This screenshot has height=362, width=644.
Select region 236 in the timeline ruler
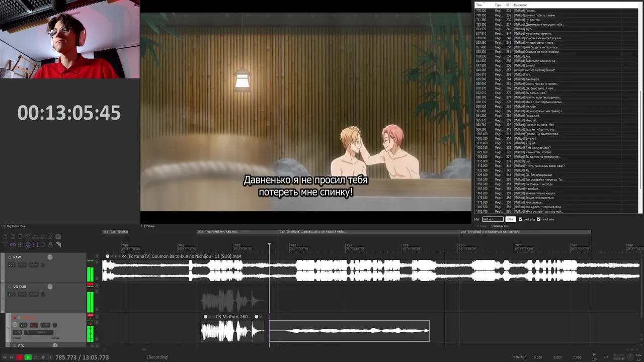[x=238, y=232]
